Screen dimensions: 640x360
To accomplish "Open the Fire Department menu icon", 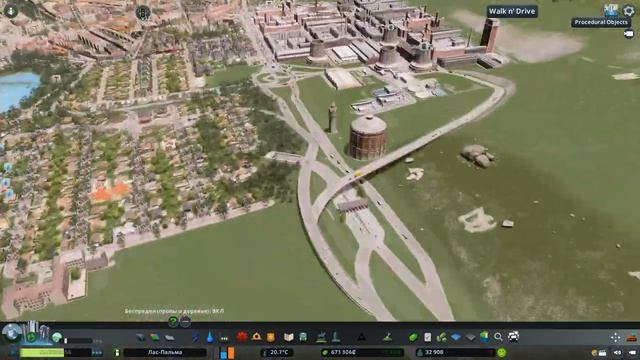I will click(x=256, y=337).
